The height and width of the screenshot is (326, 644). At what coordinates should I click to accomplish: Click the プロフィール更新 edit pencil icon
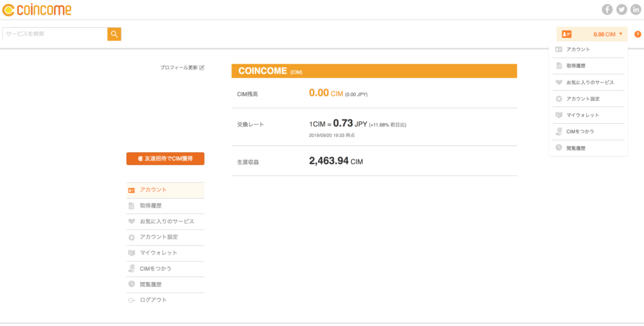202,67
